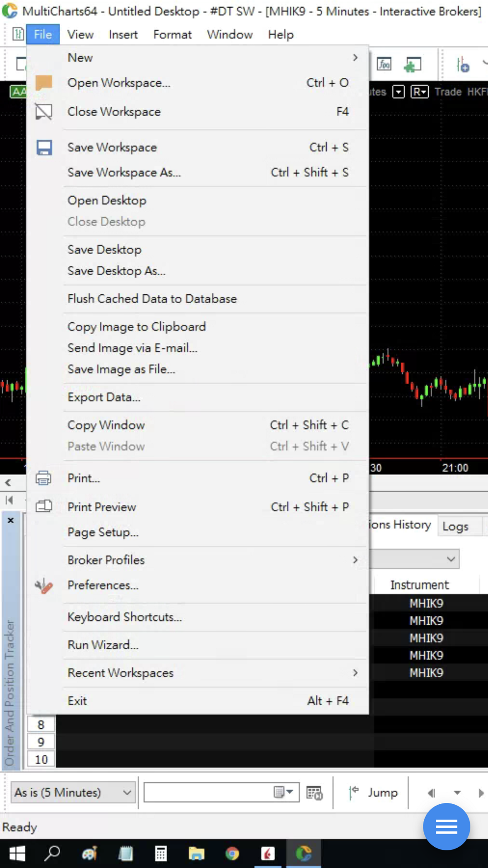488x868 pixels.
Task: Jump to first workspace tab arrow
Action: (x=9, y=500)
